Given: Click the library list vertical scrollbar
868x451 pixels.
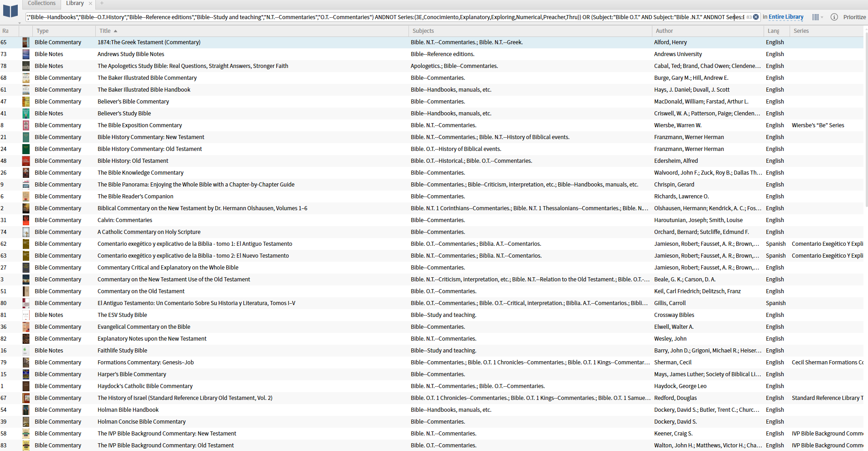Looking at the screenshot, I should coord(866,119).
